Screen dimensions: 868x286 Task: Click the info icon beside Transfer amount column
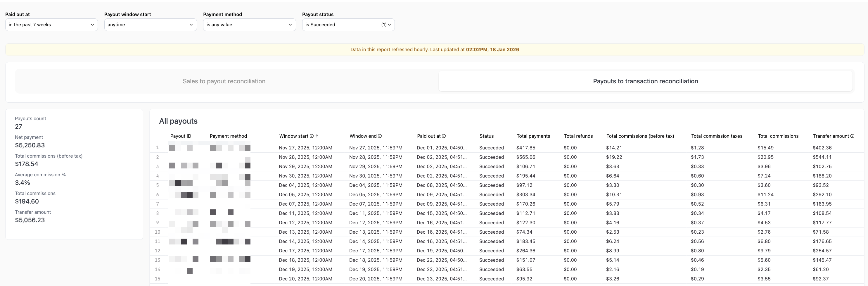click(x=853, y=136)
